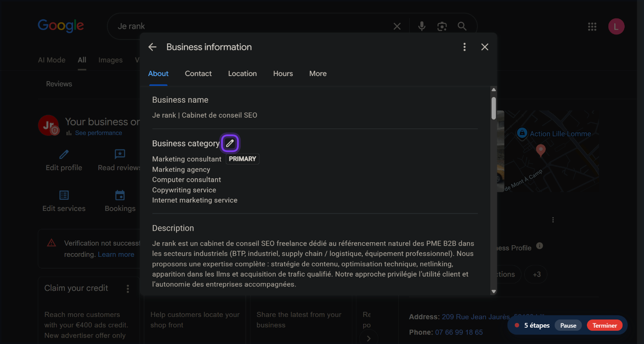The height and width of the screenshot is (344, 644).
Task: Click the phone number 07 66 99 18 65
Action: pyautogui.click(x=459, y=332)
